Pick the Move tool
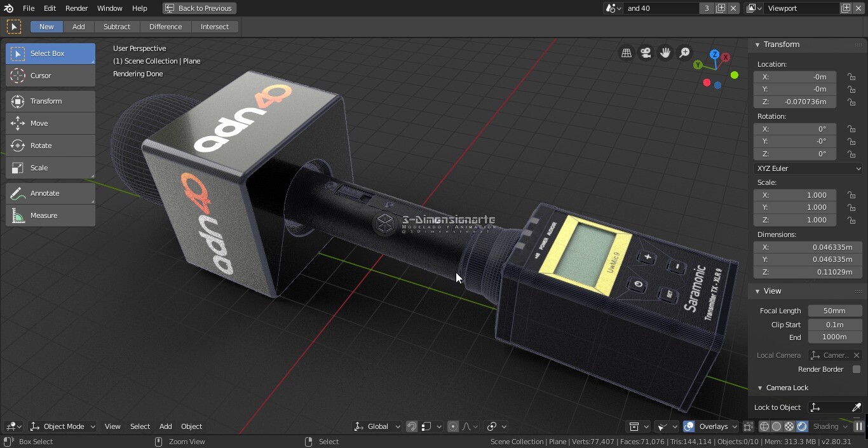The width and height of the screenshot is (868, 448). (x=50, y=123)
